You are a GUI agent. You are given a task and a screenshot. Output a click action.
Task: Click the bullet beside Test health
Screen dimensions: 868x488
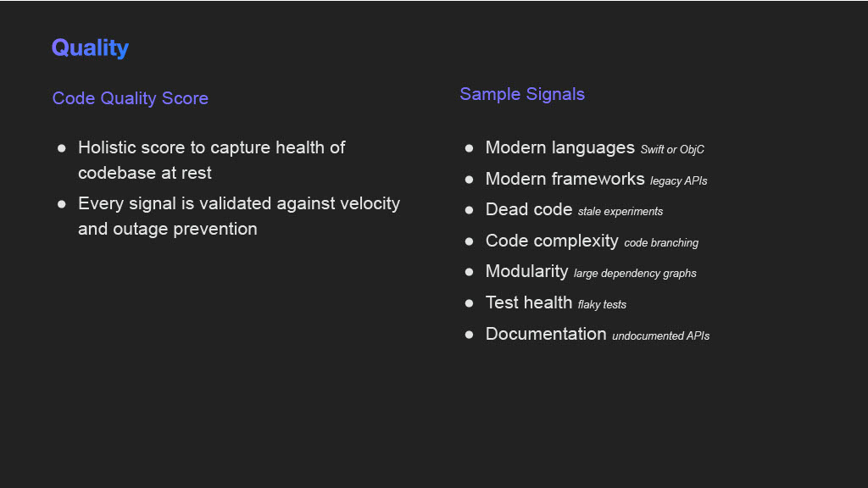point(469,303)
